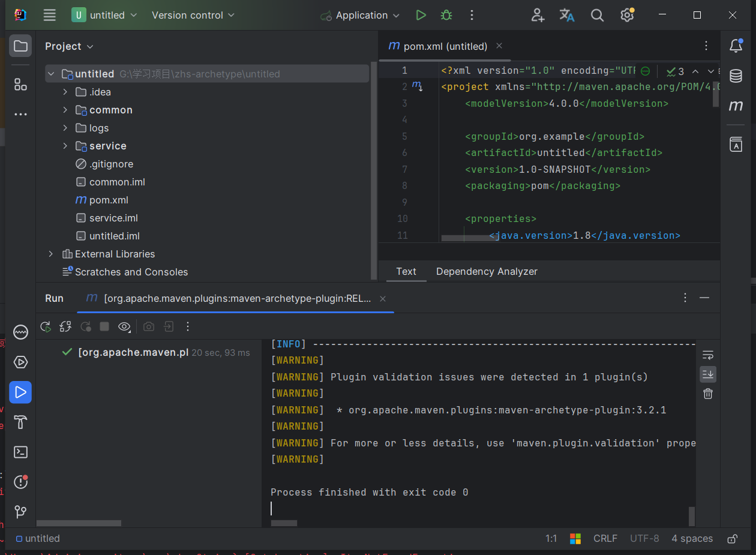
Task: Run the Application configuration
Action: (421, 16)
